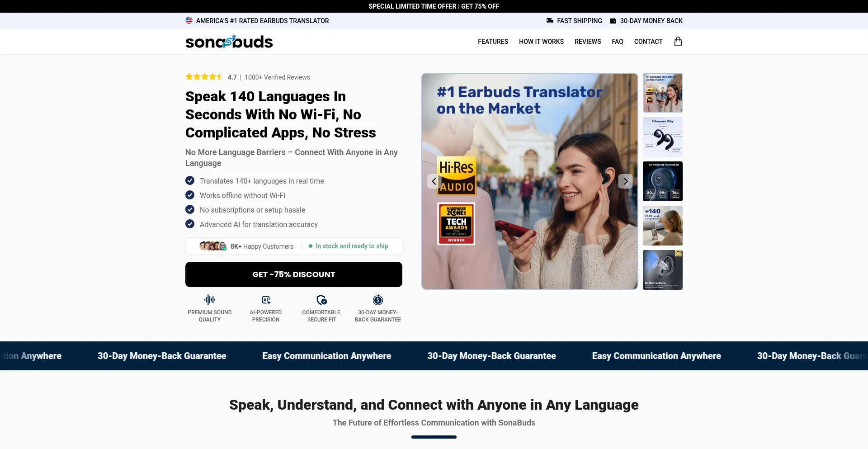868x449 pixels.
Task: Click the green in-stock status dot
Action: click(x=311, y=246)
